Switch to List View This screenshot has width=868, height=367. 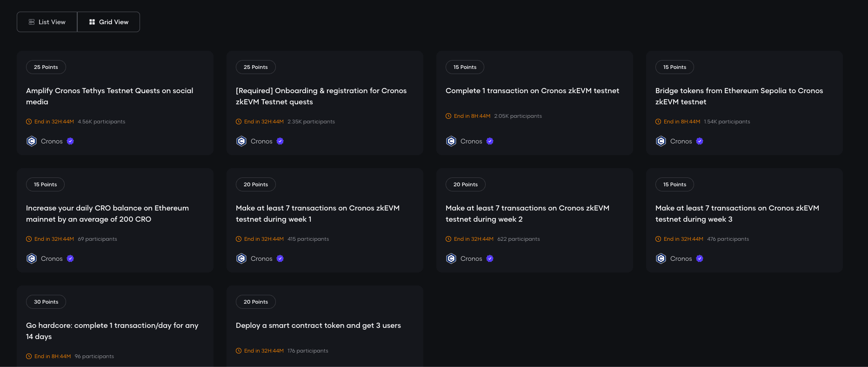click(x=47, y=22)
